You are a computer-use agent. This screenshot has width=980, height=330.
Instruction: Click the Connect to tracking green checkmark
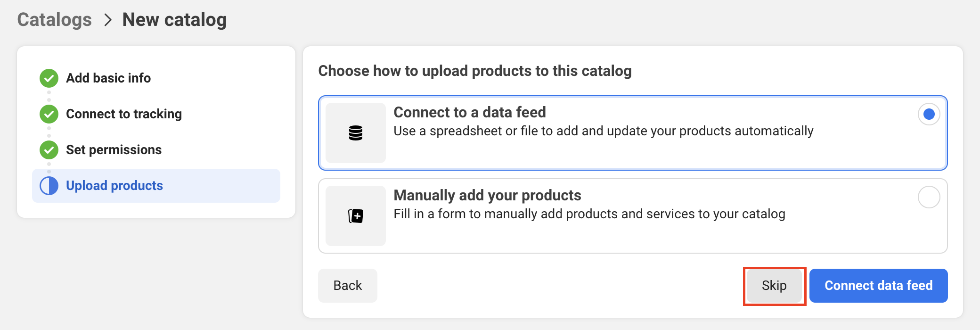coord(49,114)
